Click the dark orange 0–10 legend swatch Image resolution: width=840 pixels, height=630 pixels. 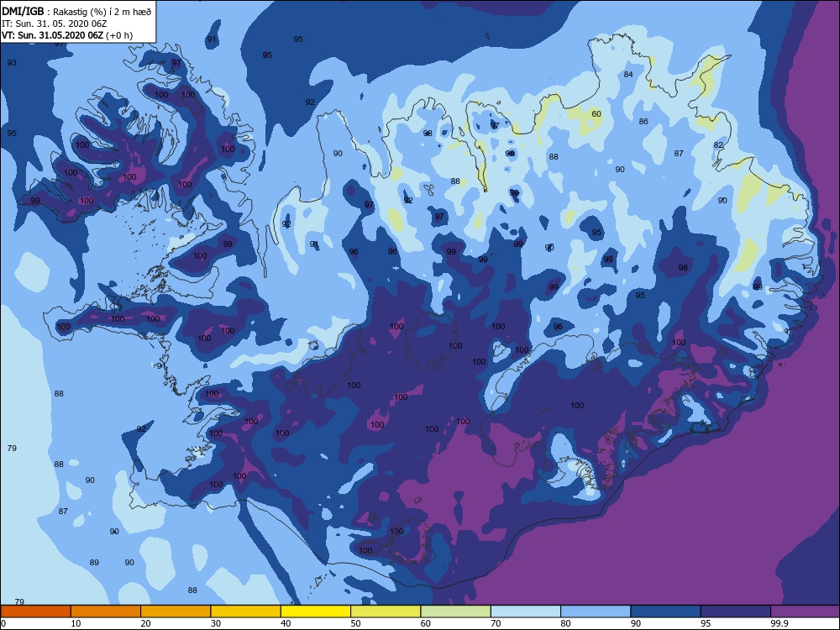pos(35,612)
